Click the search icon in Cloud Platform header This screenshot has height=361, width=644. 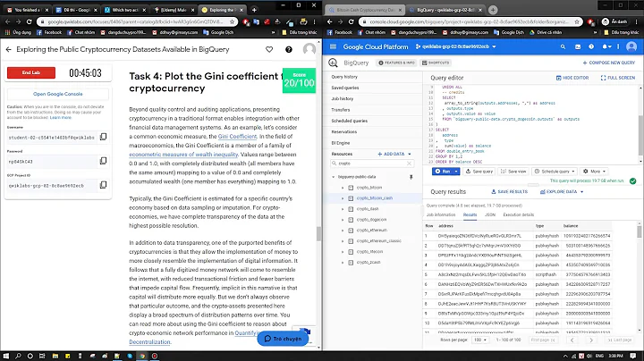(x=563, y=46)
